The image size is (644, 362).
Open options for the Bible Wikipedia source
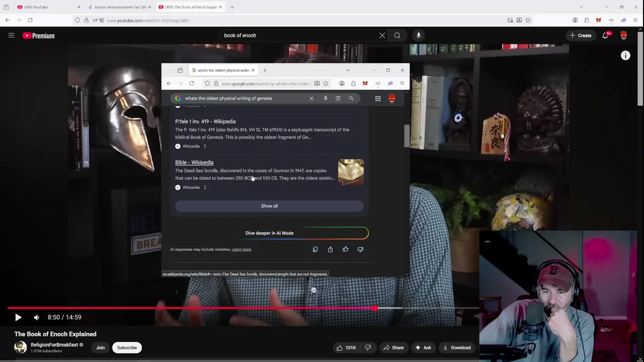205,188
